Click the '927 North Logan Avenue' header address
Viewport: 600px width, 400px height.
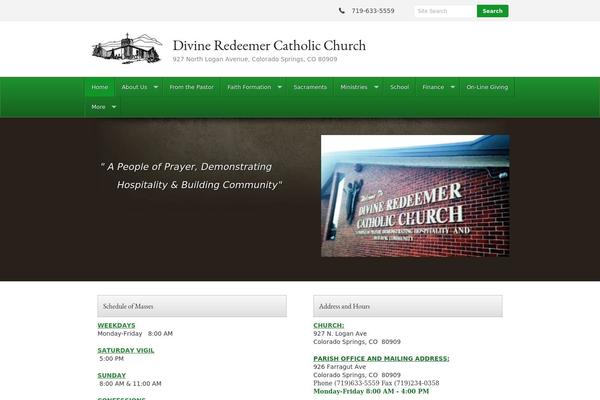(x=255, y=59)
